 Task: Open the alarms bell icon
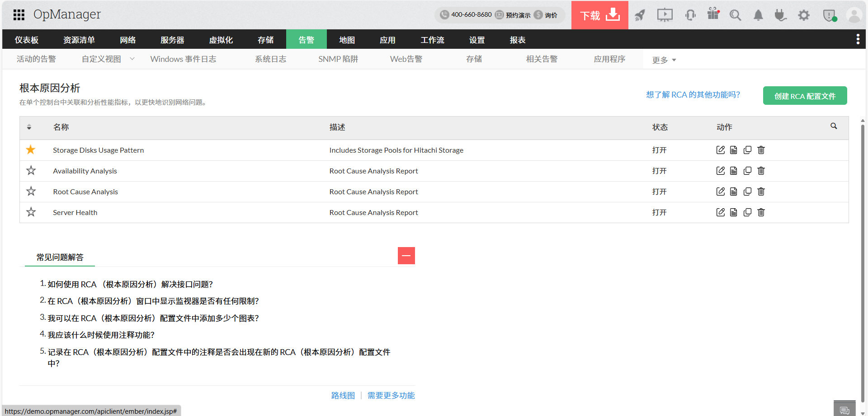[x=758, y=15]
